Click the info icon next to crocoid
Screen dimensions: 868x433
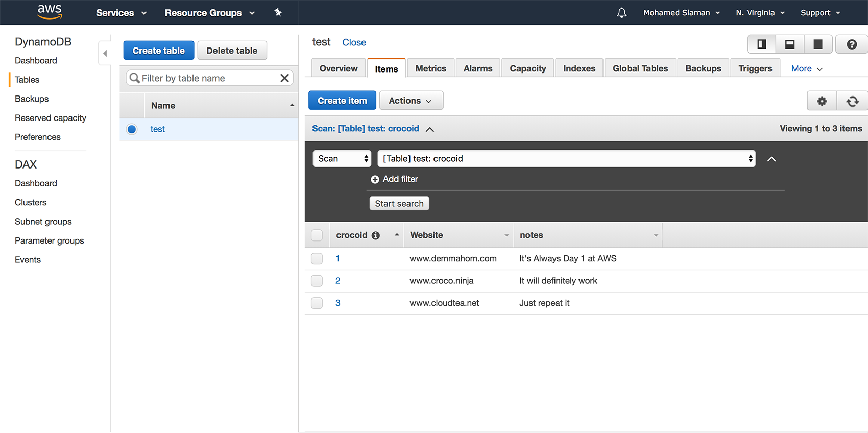click(x=376, y=235)
